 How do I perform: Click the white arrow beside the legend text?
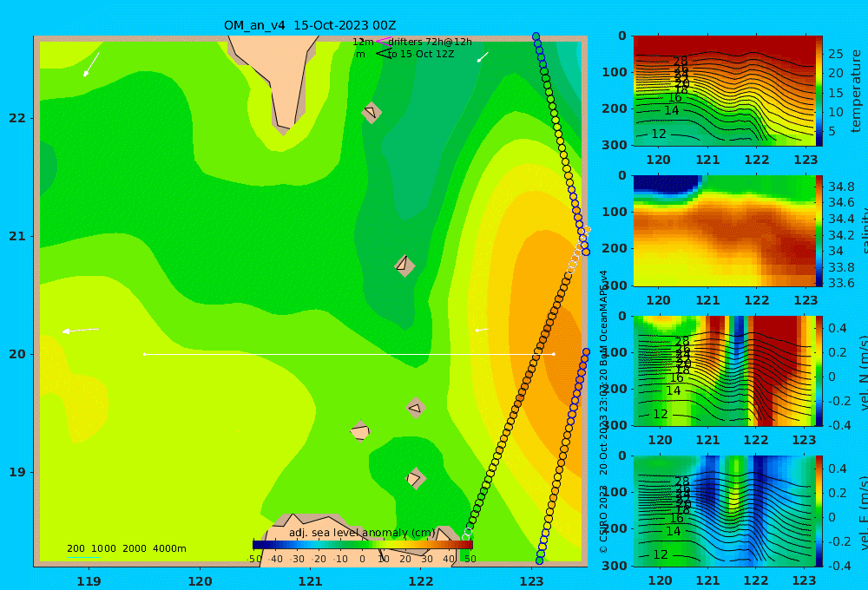point(483,57)
